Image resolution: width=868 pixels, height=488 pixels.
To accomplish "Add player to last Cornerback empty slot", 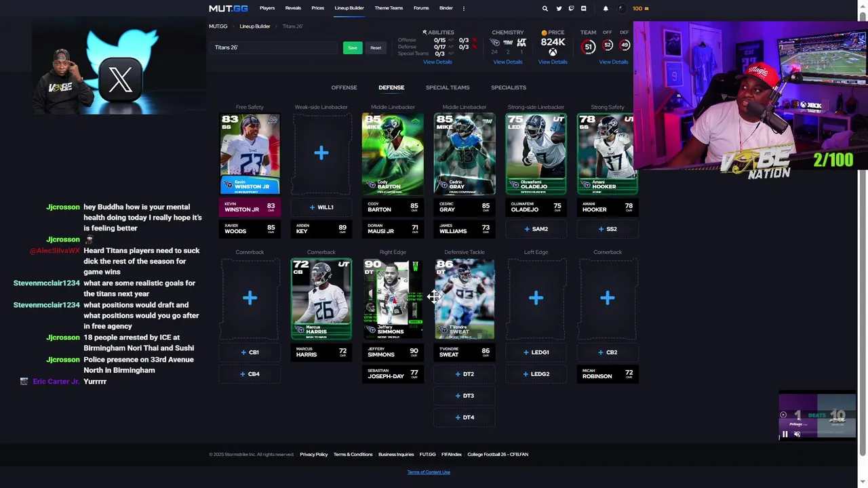I will point(608,298).
